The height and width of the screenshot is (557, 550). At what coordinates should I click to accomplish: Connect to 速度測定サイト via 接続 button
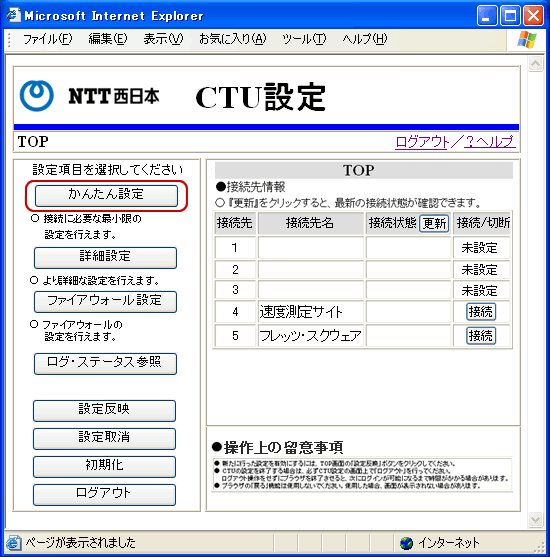[481, 312]
